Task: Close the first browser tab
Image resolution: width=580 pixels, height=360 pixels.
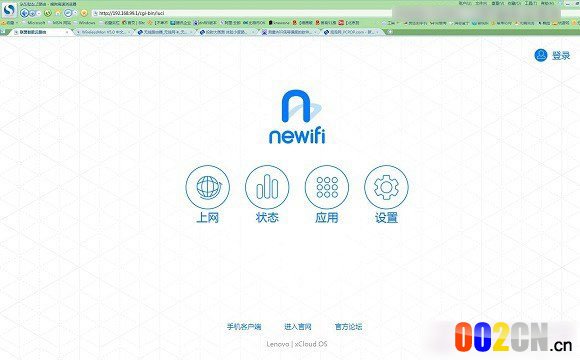Action: (x=67, y=32)
